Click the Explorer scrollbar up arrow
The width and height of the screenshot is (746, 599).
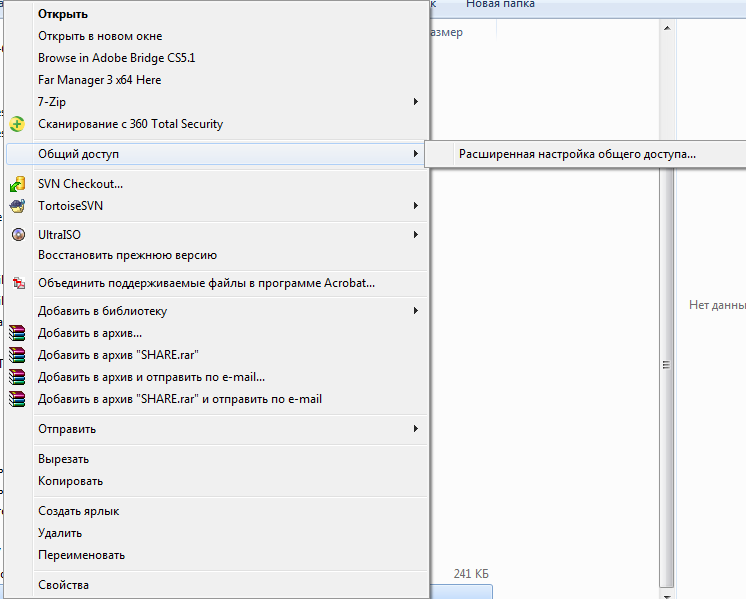click(667, 28)
